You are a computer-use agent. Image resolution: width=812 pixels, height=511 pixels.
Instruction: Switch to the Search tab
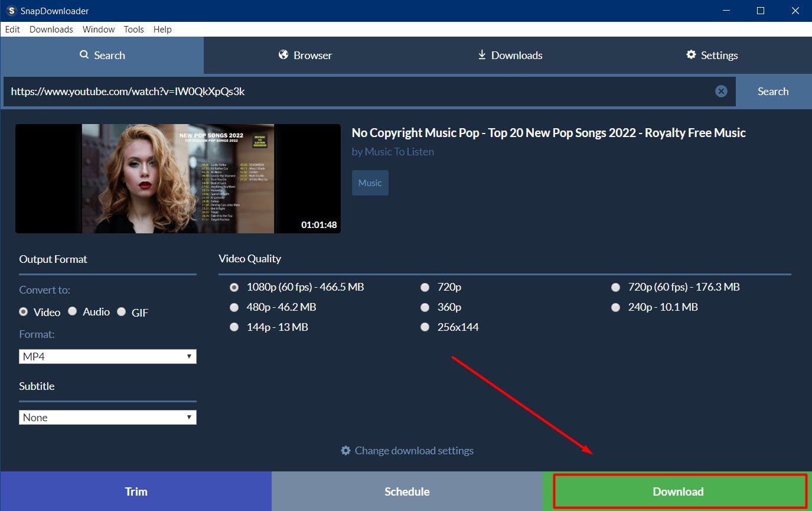(x=102, y=55)
